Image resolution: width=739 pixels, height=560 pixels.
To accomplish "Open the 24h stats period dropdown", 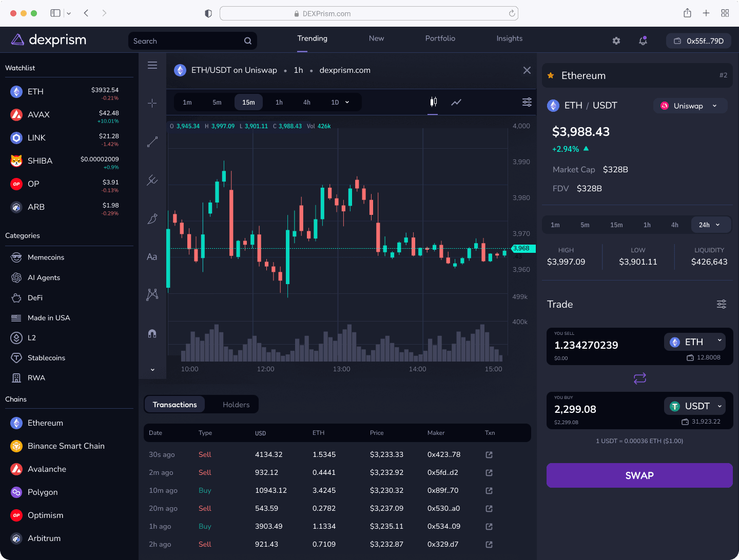I will point(711,225).
